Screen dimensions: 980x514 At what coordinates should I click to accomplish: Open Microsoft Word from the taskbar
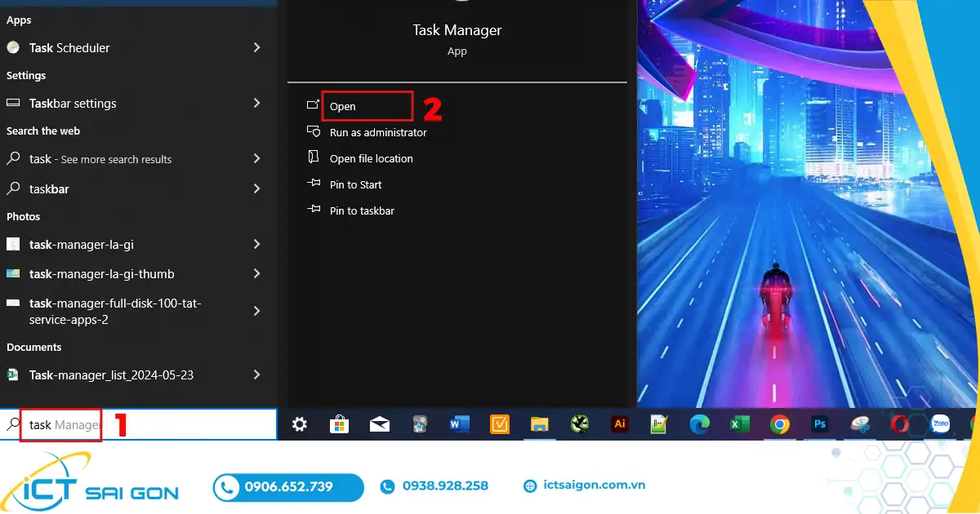[x=459, y=424]
